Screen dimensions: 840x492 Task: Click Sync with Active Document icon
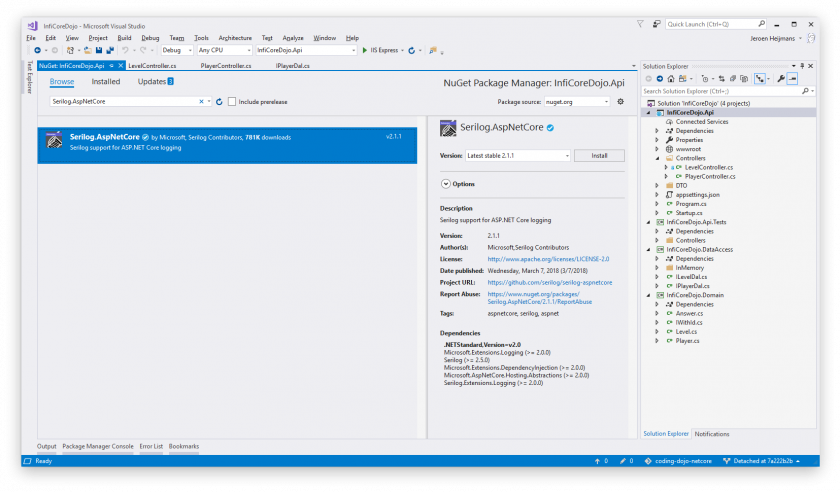point(722,79)
